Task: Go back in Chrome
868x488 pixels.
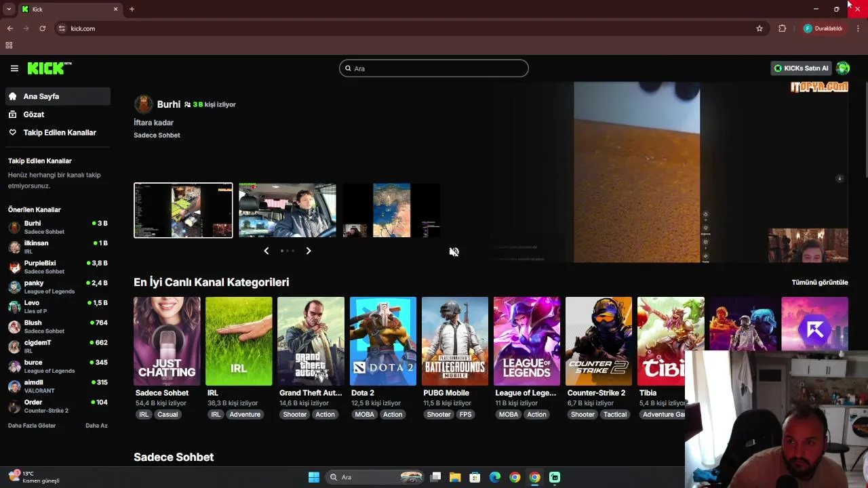Action: (10, 28)
